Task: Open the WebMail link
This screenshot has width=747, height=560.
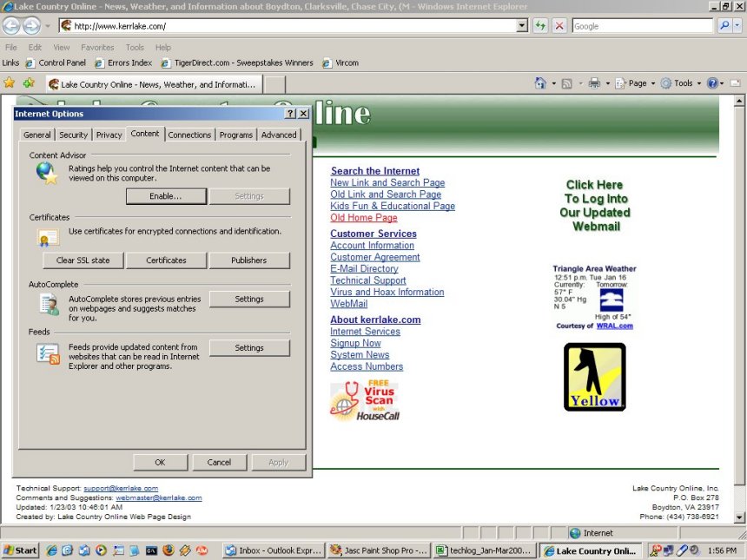Action: click(x=348, y=304)
